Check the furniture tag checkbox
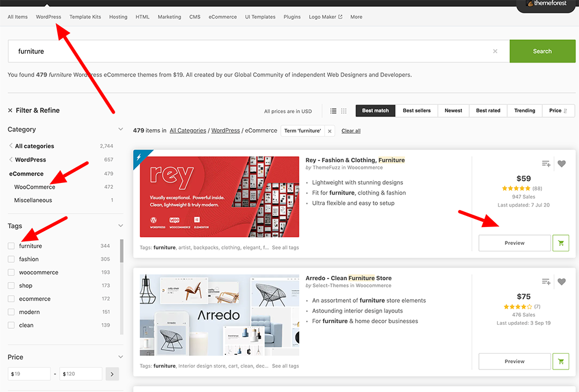Screen dimensions: 579x392 click(11, 246)
